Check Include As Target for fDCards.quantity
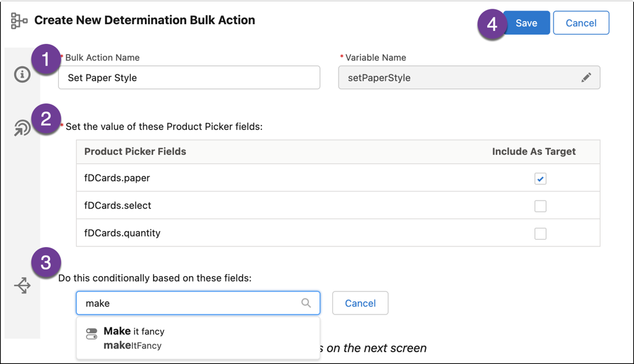This screenshot has width=634, height=364. click(x=540, y=233)
